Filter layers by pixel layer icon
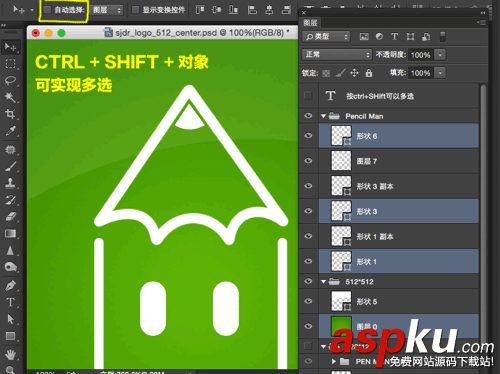The width and height of the screenshot is (500, 374). (x=364, y=37)
